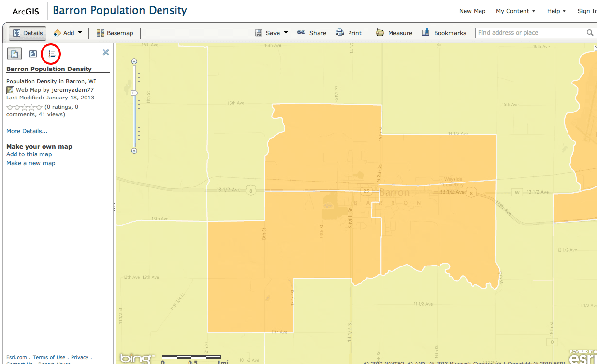Click the Add to this map link
Image resolution: width=597 pixels, height=364 pixels.
29,154
